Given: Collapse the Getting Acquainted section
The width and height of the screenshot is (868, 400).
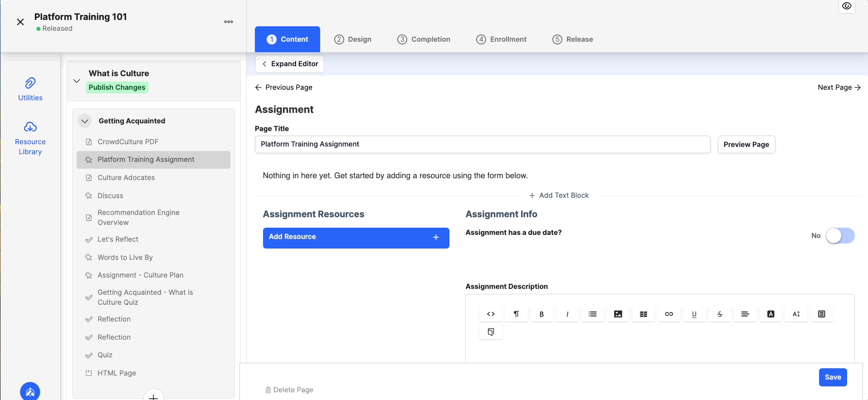Looking at the screenshot, I should click(85, 121).
